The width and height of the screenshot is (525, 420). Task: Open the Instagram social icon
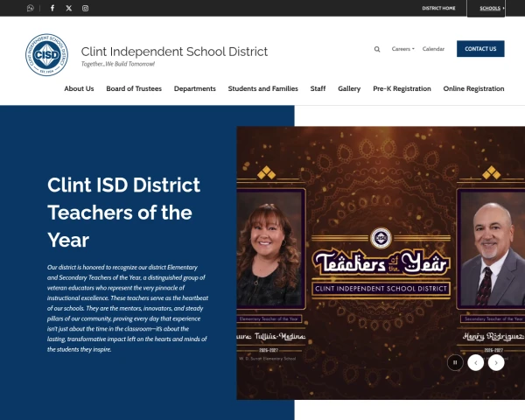pos(86,8)
